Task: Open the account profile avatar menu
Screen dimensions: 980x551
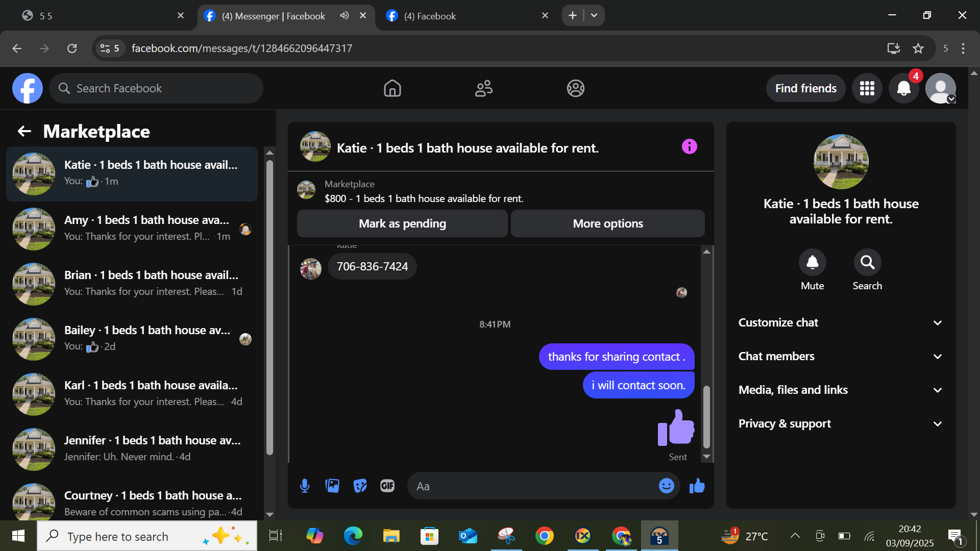Action: click(941, 88)
